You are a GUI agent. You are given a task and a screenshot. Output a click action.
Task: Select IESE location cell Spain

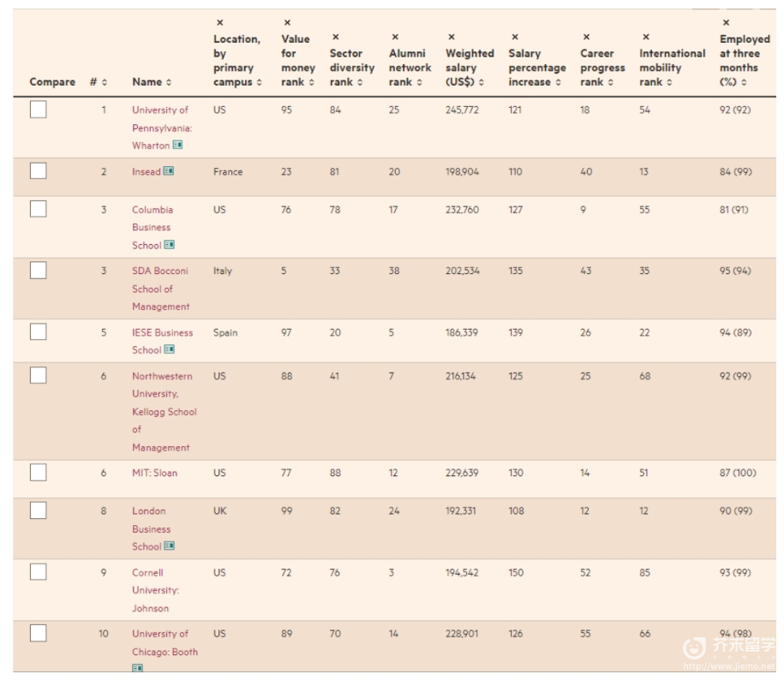coord(225,333)
